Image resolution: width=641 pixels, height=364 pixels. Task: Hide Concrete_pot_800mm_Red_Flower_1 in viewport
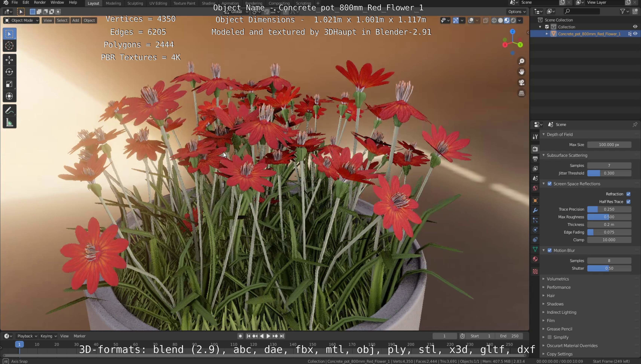click(635, 34)
